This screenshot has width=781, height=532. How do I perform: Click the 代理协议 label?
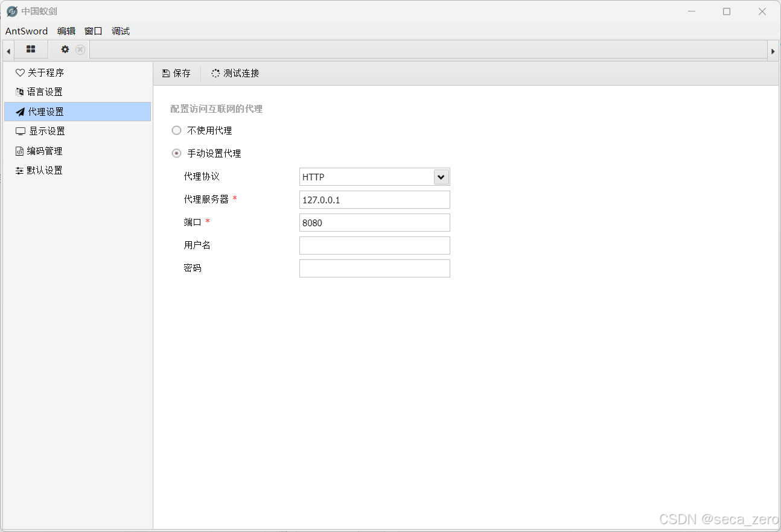(x=202, y=176)
